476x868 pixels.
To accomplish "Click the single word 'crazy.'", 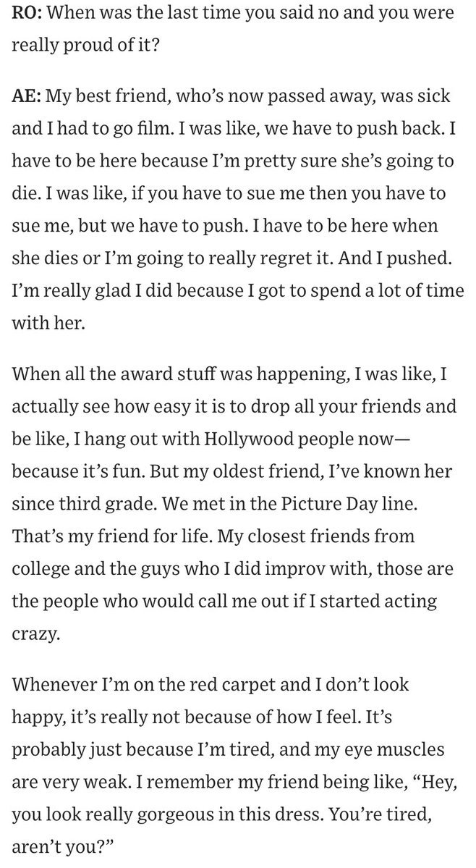I will pos(35,635).
